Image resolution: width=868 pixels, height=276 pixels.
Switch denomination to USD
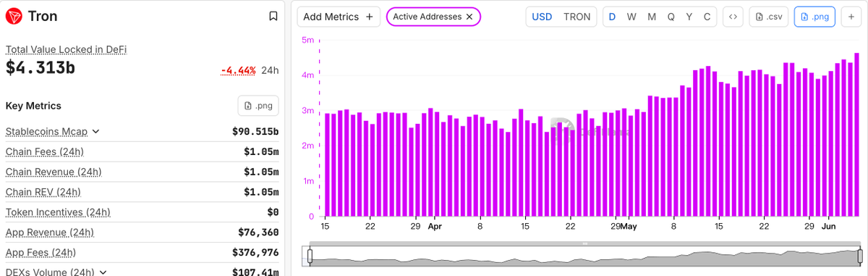pyautogui.click(x=542, y=17)
